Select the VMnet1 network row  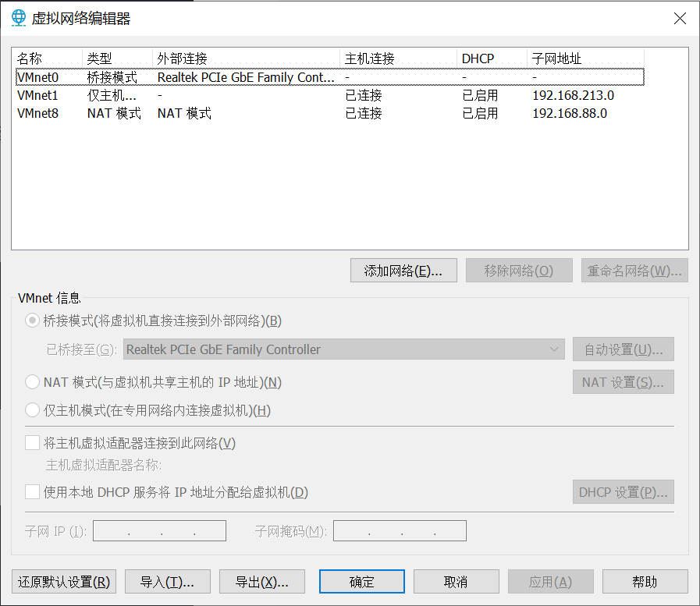coord(330,95)
